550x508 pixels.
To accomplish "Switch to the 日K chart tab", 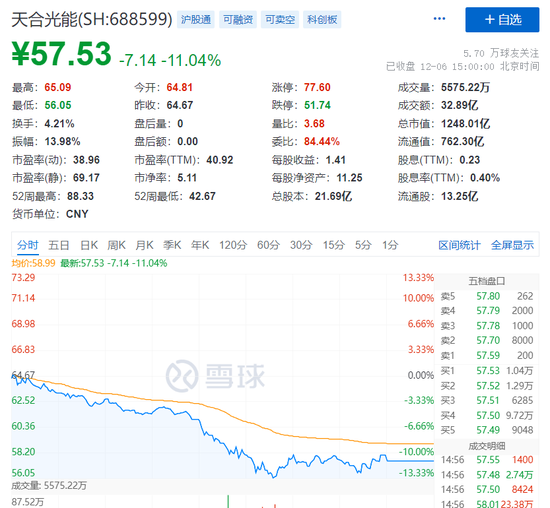I will [x=89, y=245].
